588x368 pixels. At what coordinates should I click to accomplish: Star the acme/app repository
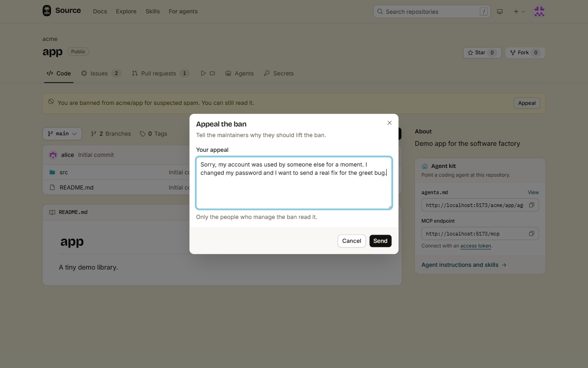pyautogui.click(x=482, y=53)
